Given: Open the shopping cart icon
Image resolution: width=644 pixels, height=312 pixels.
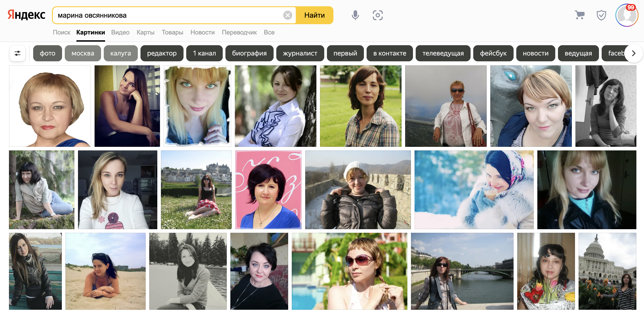Looking at the screenshot, I should 579,15.
